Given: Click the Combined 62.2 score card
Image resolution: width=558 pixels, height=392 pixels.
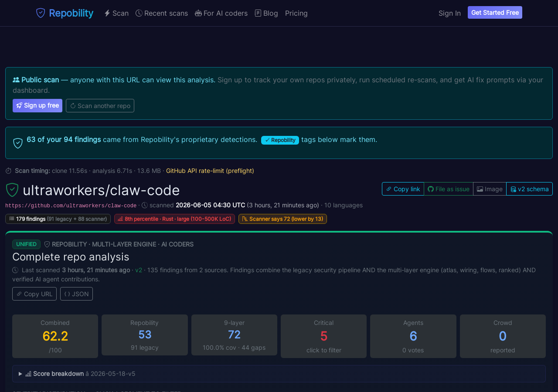Looking at the screenshot, I should 55,336.
